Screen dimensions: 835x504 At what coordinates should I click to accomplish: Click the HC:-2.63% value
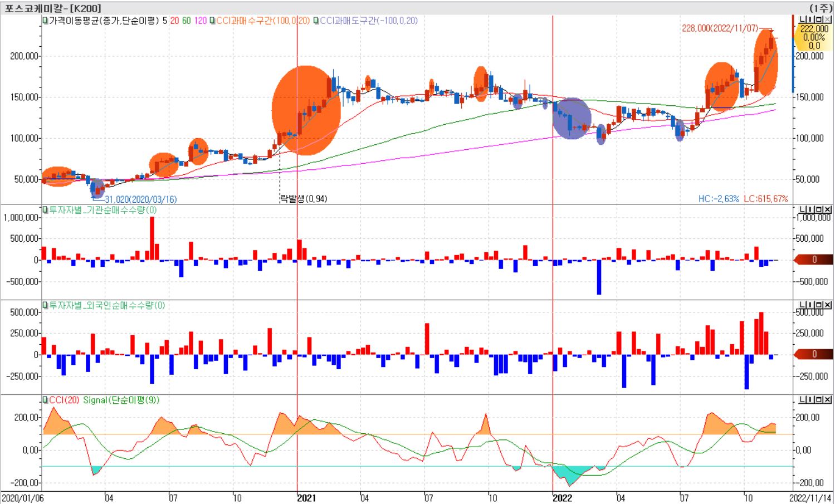[x=719, y=198]
